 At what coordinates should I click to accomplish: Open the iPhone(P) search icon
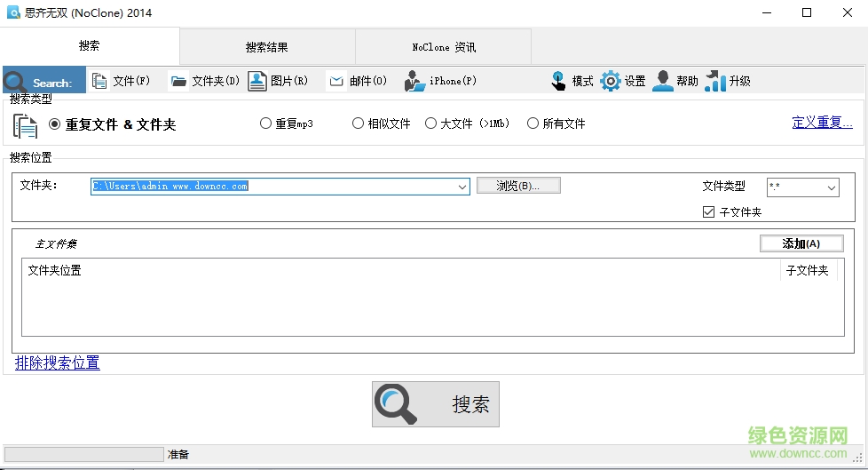[414, 81]
